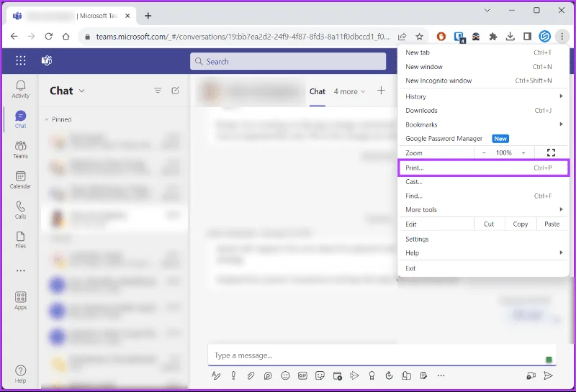
Task: Open the app launcher waffle grid
Action: (21, 60)
